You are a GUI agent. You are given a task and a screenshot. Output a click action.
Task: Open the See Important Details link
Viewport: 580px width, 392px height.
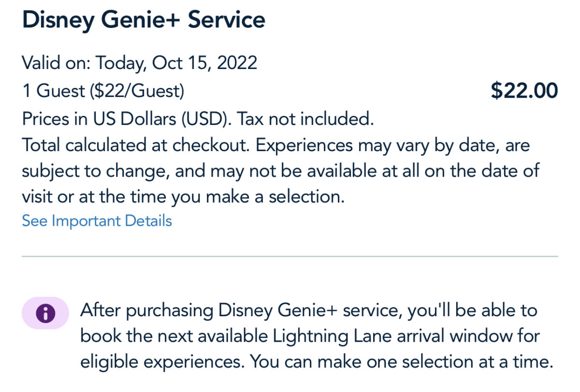(x=97, y=221)
